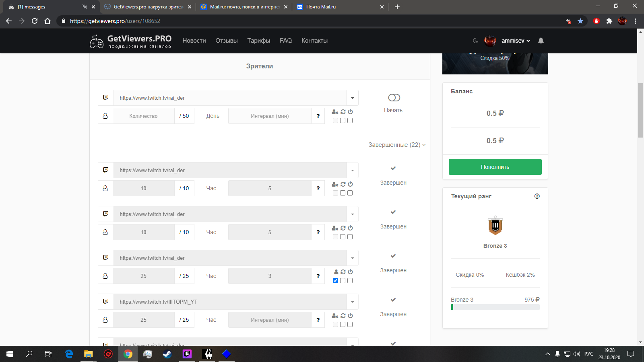Screen dimensions: 644x362
Task: Click the GetViewers.PRO gamepad logo
Action: point(97,41)
